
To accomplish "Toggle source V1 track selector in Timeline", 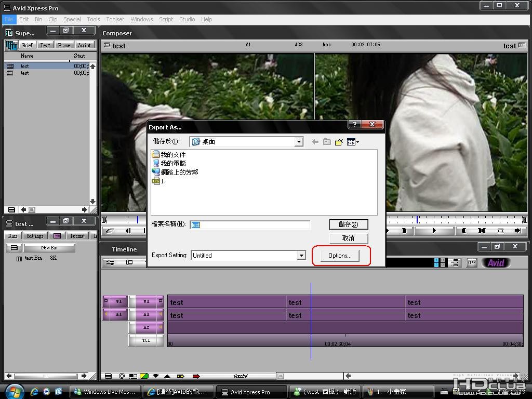I will point(118,301).
